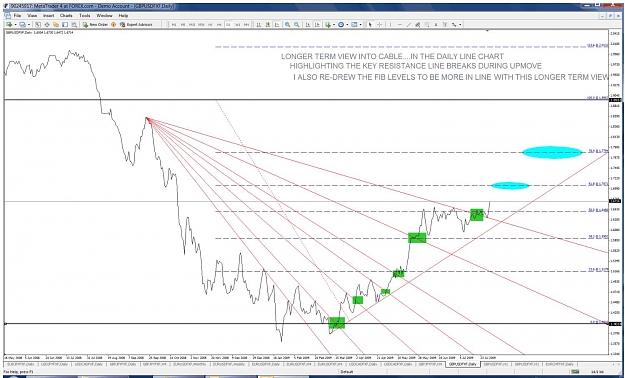This screenshot has height=378, width=625.
Task: Open the Tools menu
Action: point(85,16)
